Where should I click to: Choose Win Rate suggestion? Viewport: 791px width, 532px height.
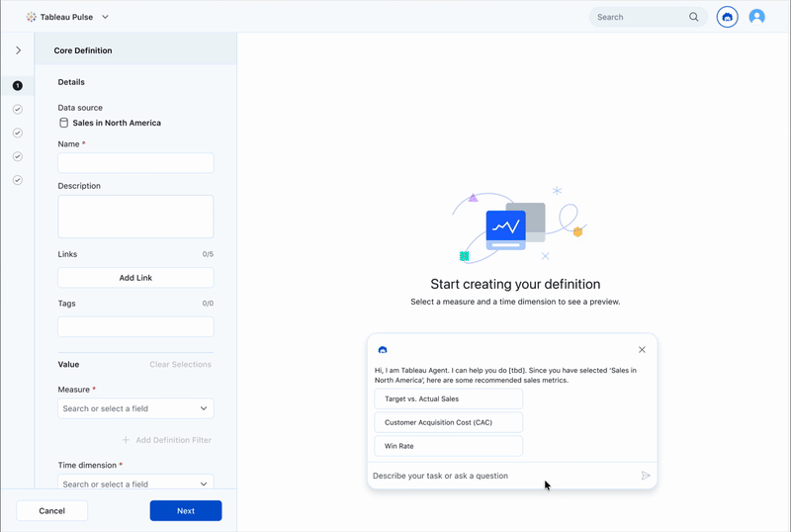[449, 446]
